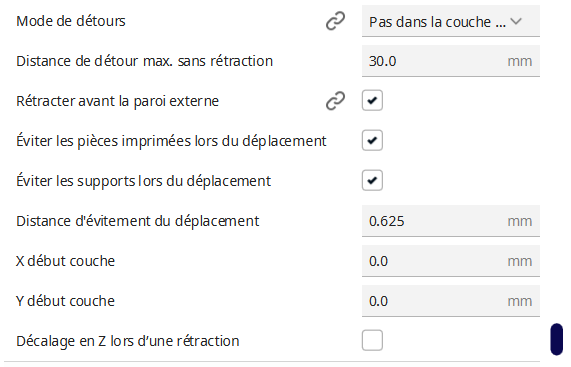Click the Distance de détour max. sans rétraction label
This screenshot has height=367, width=571.
(x=145, y=61)
